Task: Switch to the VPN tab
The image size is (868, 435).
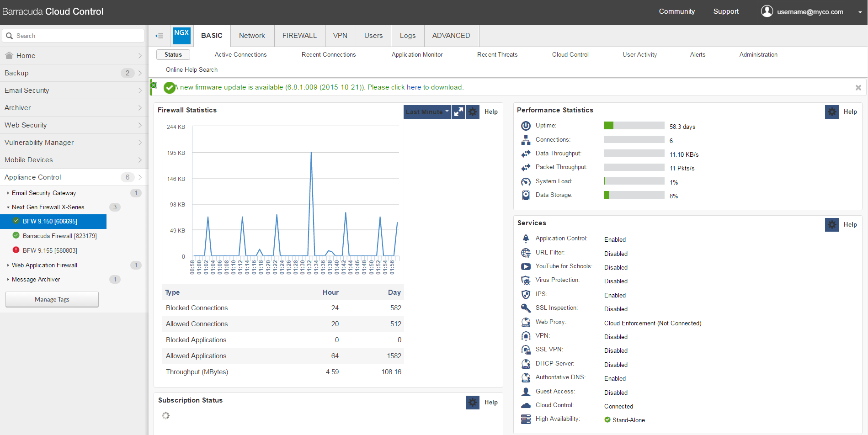Action: [x=340, y=36]
